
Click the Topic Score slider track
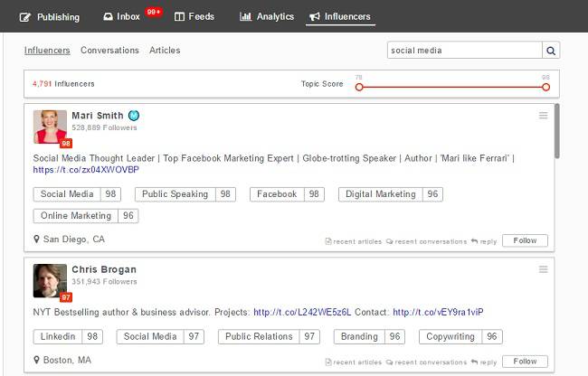(452, 88)
